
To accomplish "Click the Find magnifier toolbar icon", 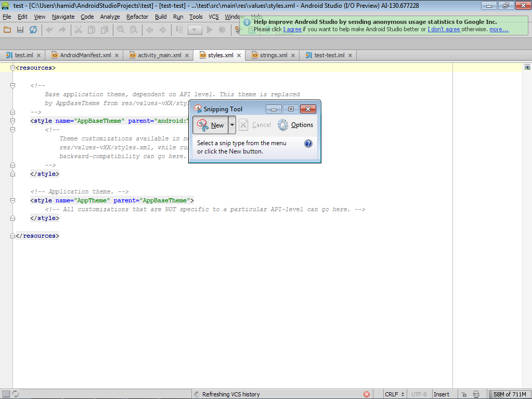I will [x=121, y=30].
